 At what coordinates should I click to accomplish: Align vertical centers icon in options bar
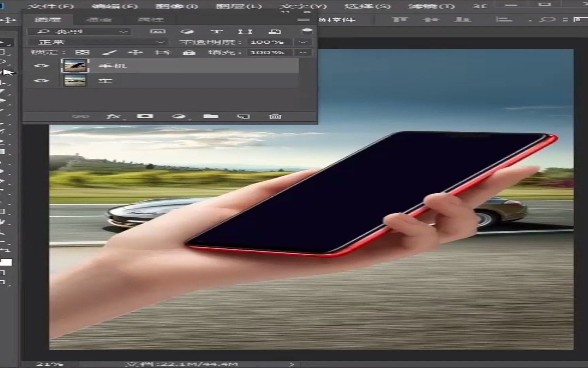(x=431, y=20)
